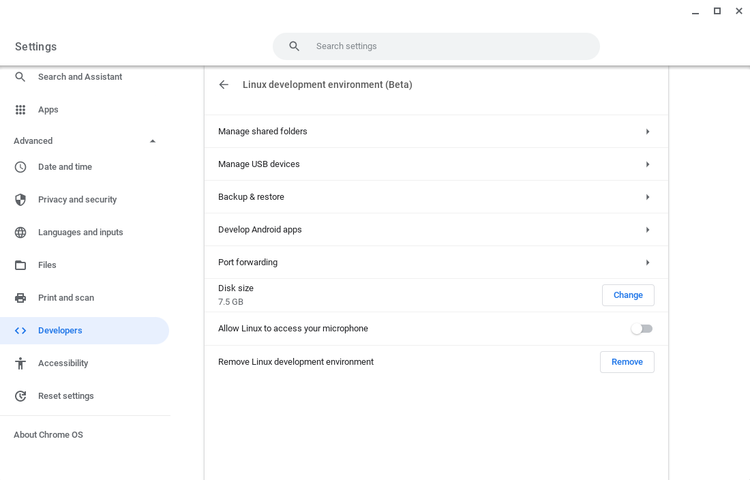This screenshot has height=480, width=750.
Task: Click the Apps grid icon
Action: point(20,110)
